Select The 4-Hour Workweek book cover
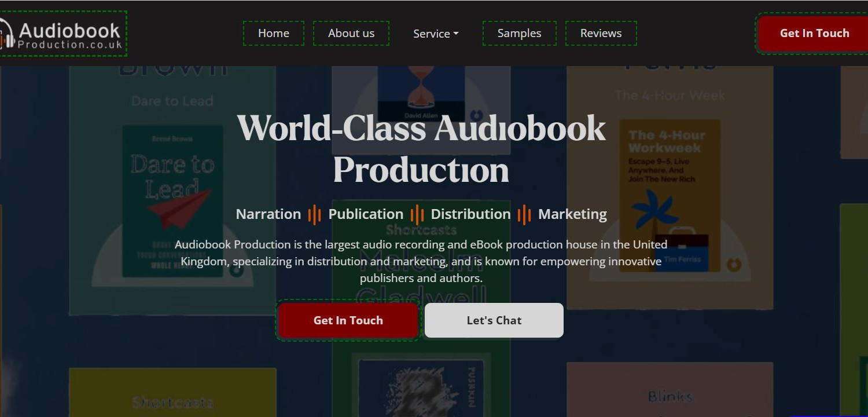 tap(670, 196)
